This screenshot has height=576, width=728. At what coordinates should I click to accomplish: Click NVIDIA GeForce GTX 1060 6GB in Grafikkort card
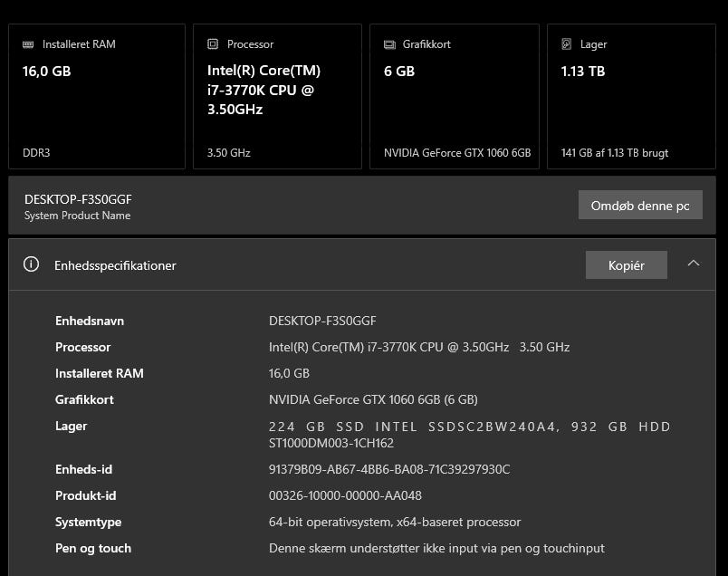(x=457, y=153)
